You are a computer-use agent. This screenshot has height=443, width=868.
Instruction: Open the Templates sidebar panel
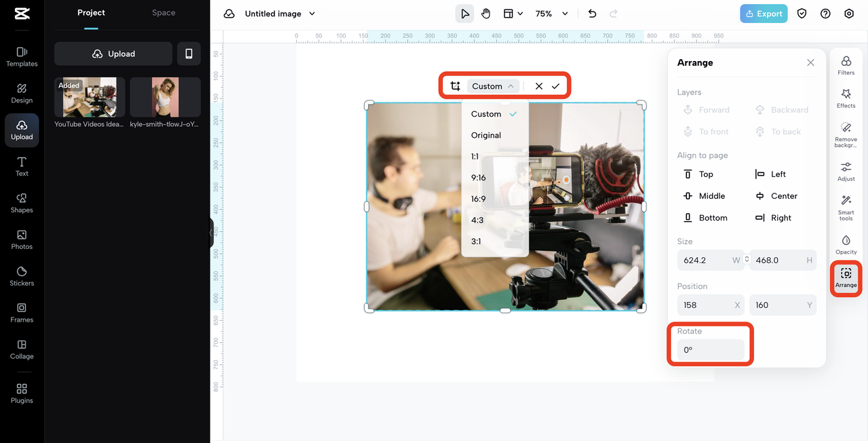pyautogui.click(x=22, y=57)
